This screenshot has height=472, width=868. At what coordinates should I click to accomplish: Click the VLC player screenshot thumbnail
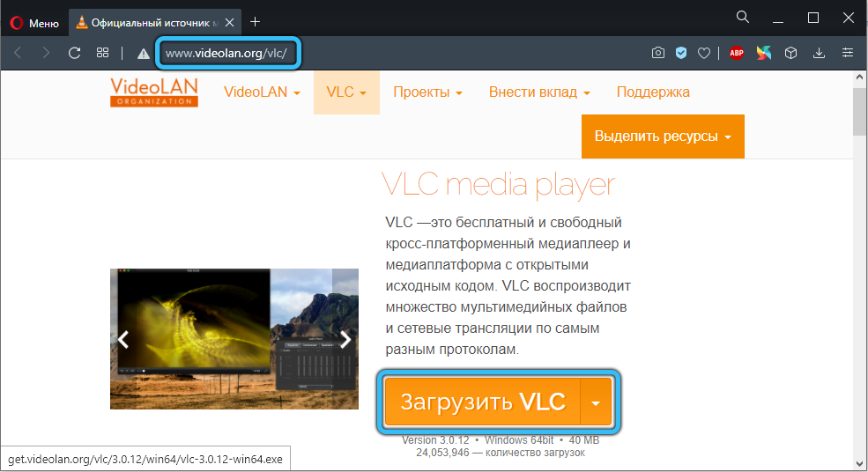(x=234, y=339)
